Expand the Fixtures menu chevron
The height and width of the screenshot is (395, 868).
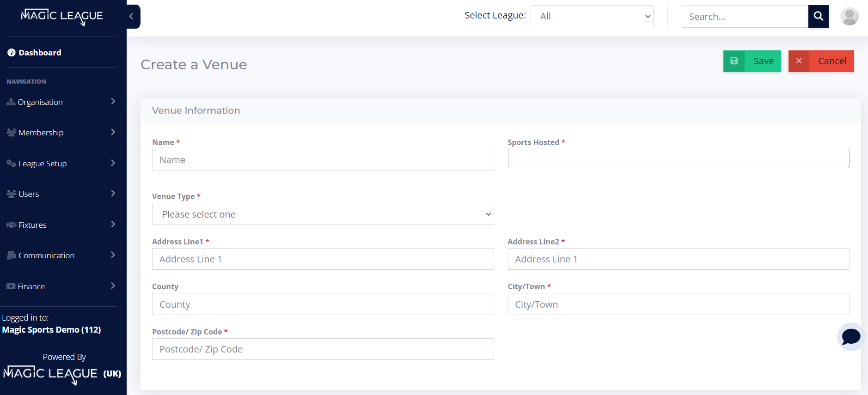coord(113,225)
